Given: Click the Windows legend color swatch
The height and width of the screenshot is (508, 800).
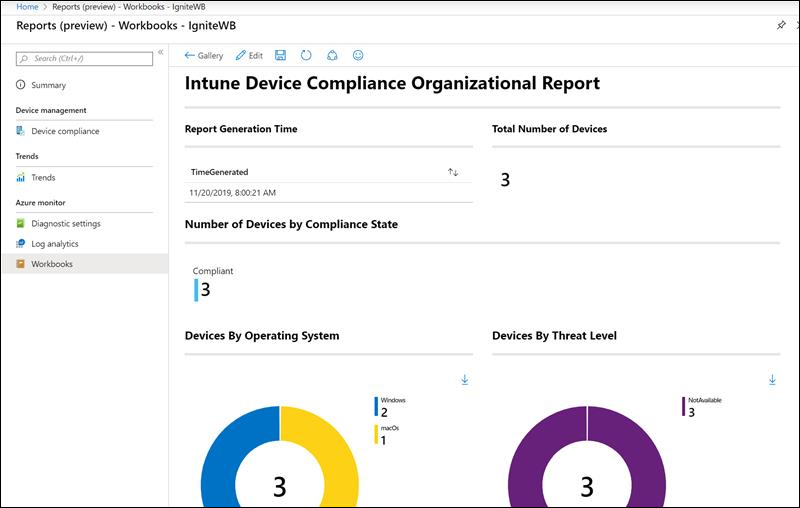Looking at the screenshot, I should tap(376, 406).
